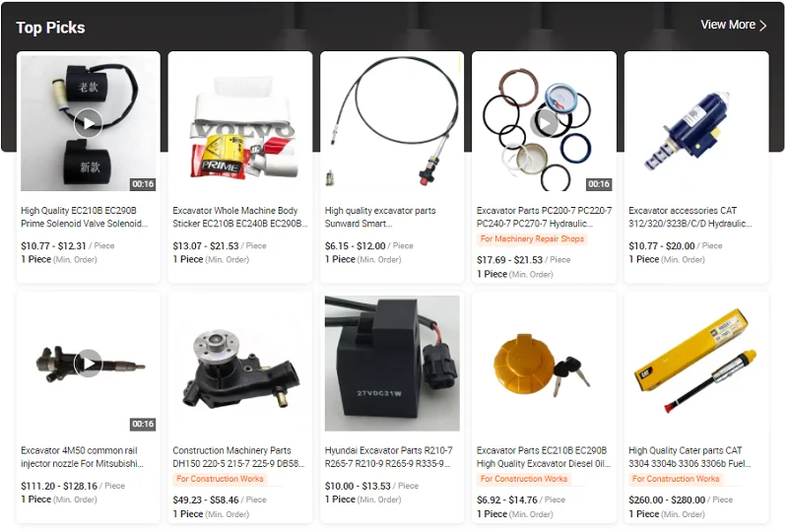Click For Construction Works tag on water pump
The width and height of the screenshot is (788, 532).
[x=220, y=479]
